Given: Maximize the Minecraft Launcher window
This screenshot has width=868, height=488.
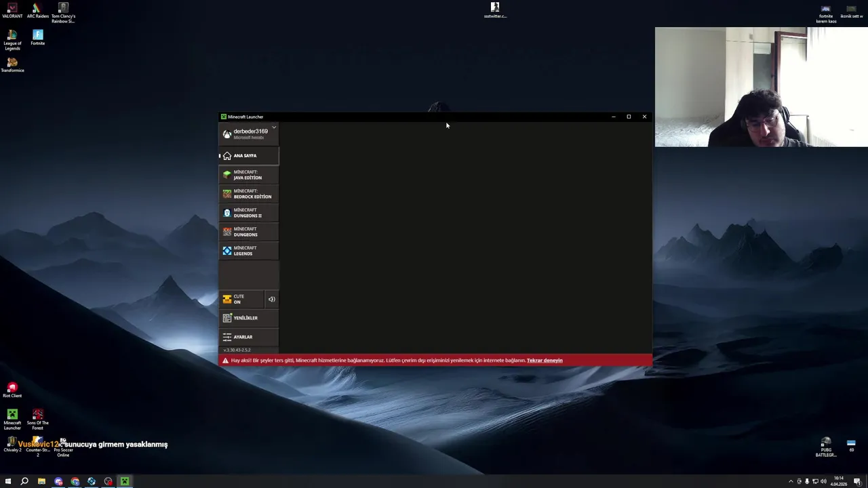Looking at the screenshot, I should coord(629,117).
